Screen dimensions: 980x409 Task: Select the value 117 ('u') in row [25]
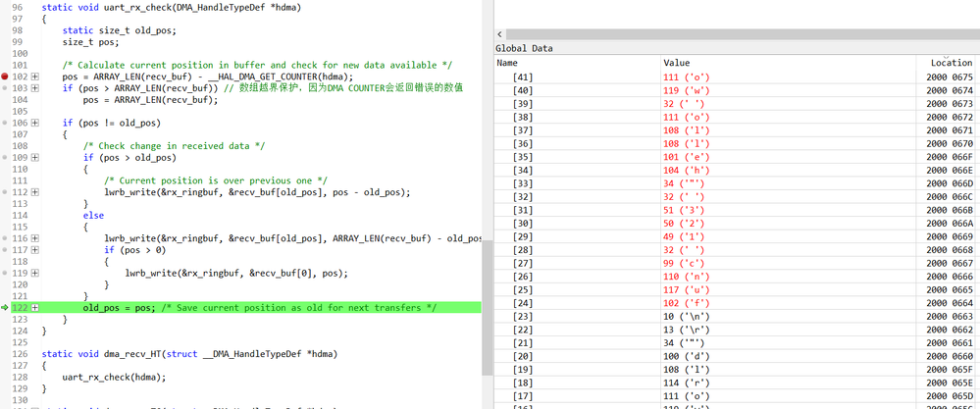[687, 289]
